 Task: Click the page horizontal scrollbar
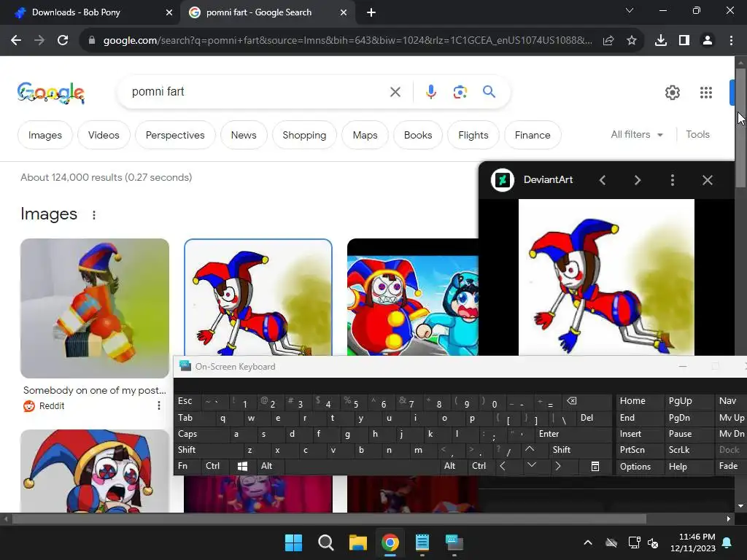(x=329, y=519)
